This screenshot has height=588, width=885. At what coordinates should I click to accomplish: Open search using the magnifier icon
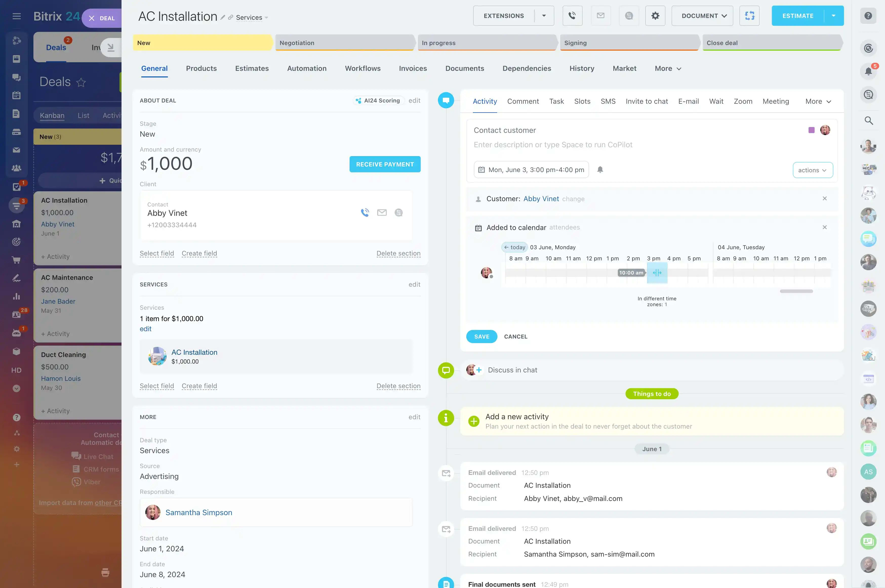[x=869, y=121]
